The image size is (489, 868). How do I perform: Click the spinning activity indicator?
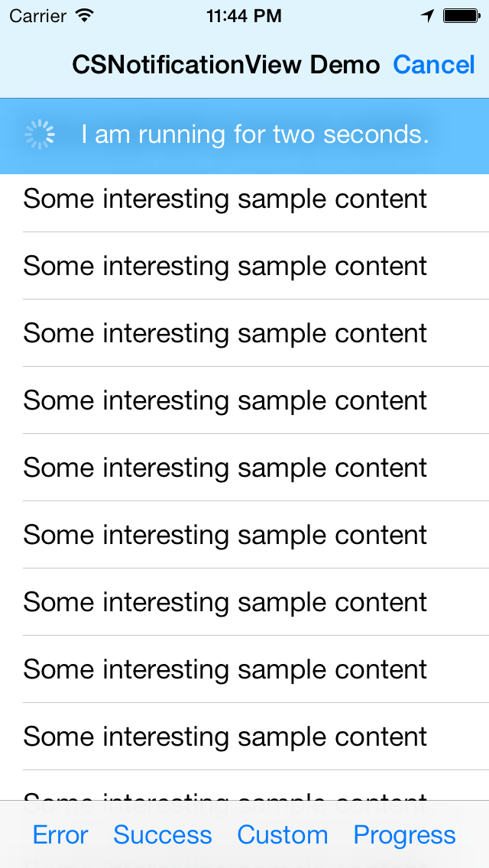40,134
